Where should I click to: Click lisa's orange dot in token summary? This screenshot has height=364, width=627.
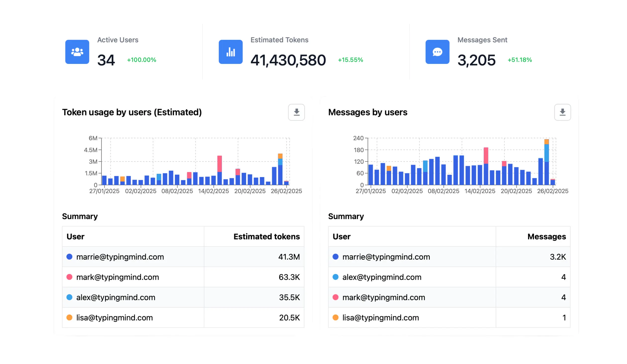tap(69, 318)
